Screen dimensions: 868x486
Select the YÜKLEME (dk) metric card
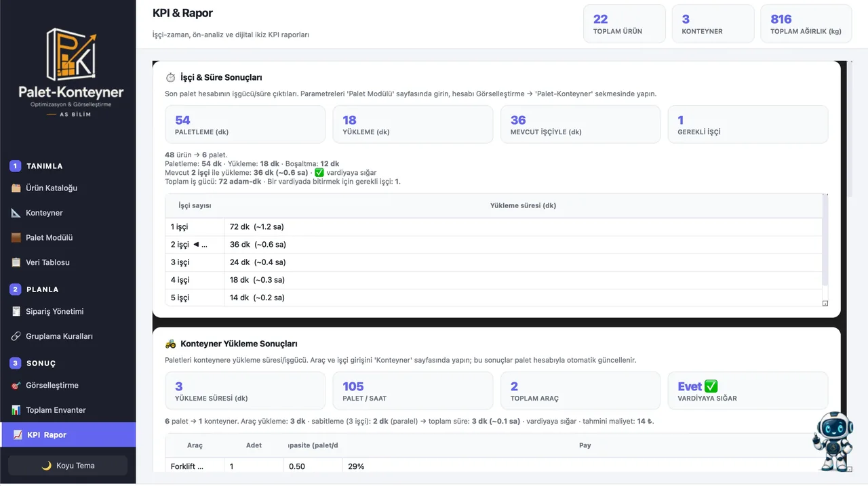coord(413,124)
